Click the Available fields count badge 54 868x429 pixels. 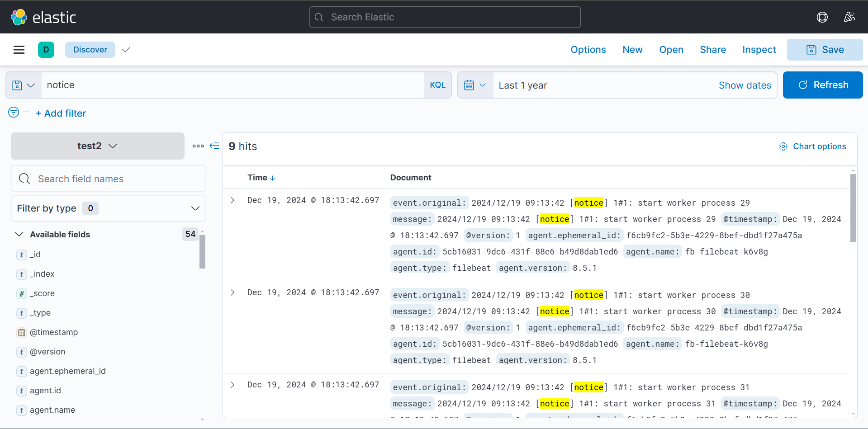pyautogui.click(x=190, y=234)
